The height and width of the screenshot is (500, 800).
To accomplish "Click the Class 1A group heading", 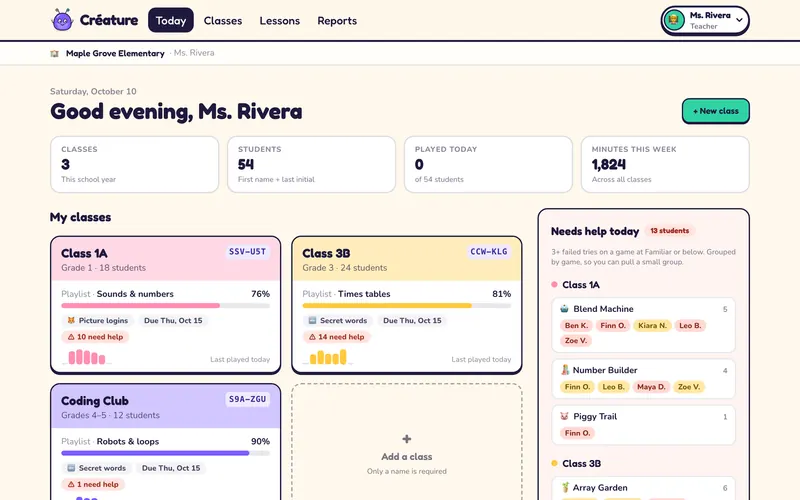I will click(x=581, y=285).
